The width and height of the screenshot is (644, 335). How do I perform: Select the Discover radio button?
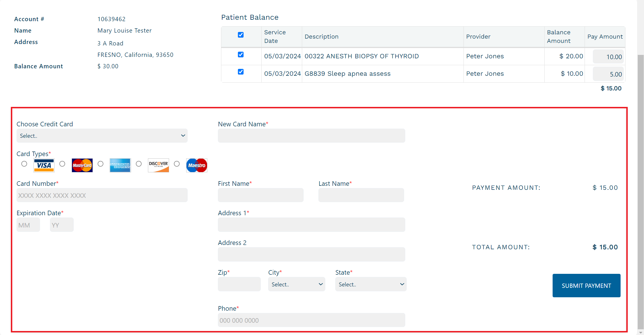139,164
